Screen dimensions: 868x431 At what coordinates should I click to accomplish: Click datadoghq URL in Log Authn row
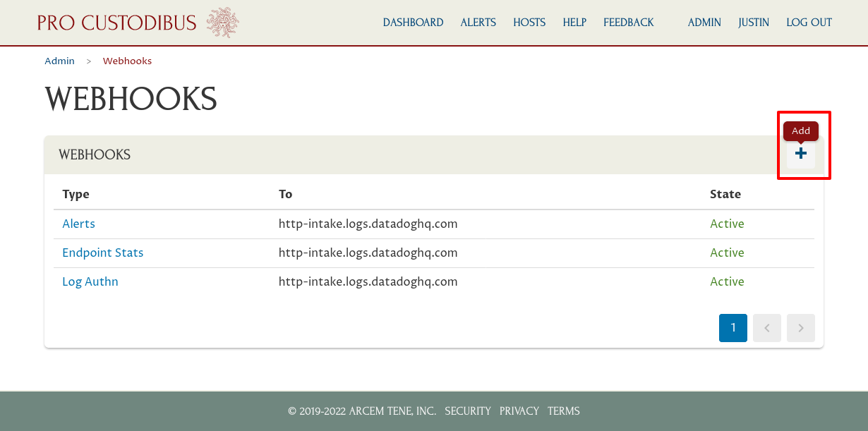368,281
